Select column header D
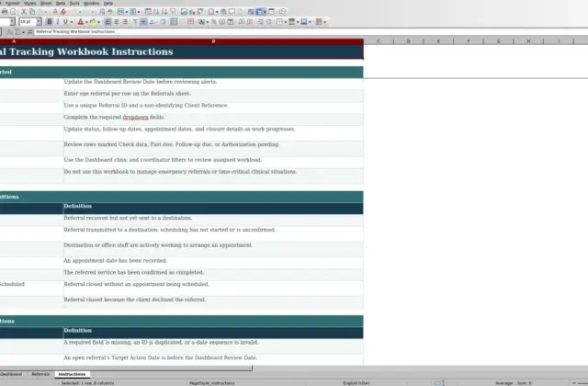Image resolution: width=588 pixels, height=386 pixels. coord(408,41)
